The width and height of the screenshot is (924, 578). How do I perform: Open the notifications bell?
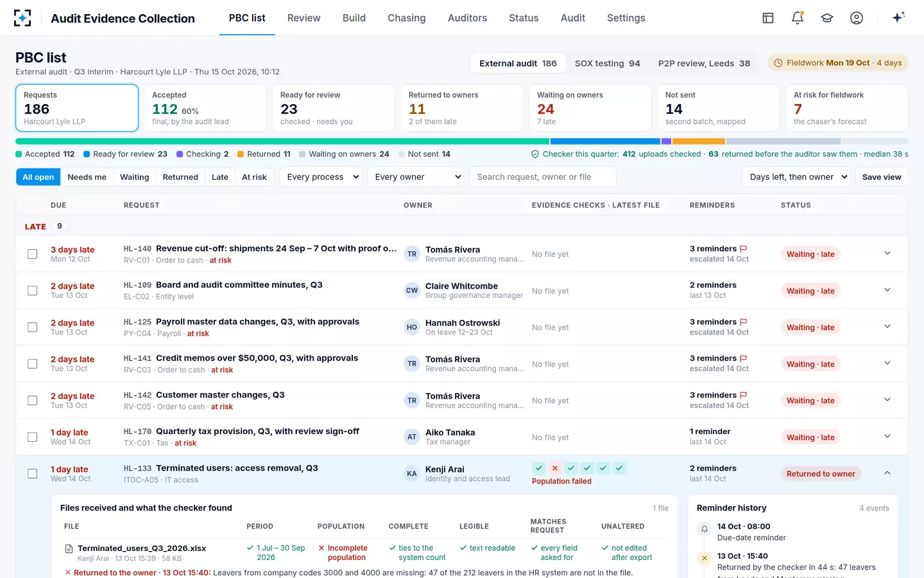tap(798, 18)
